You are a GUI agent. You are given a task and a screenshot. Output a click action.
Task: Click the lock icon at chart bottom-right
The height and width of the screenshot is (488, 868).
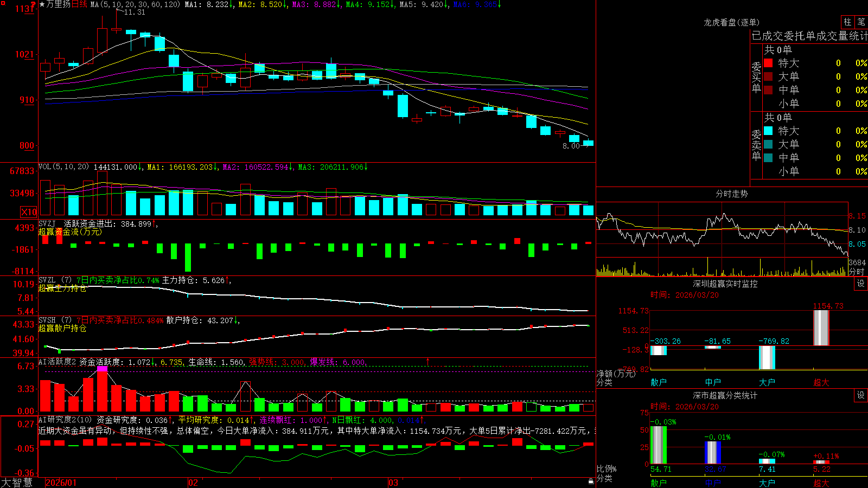point(591,481)
